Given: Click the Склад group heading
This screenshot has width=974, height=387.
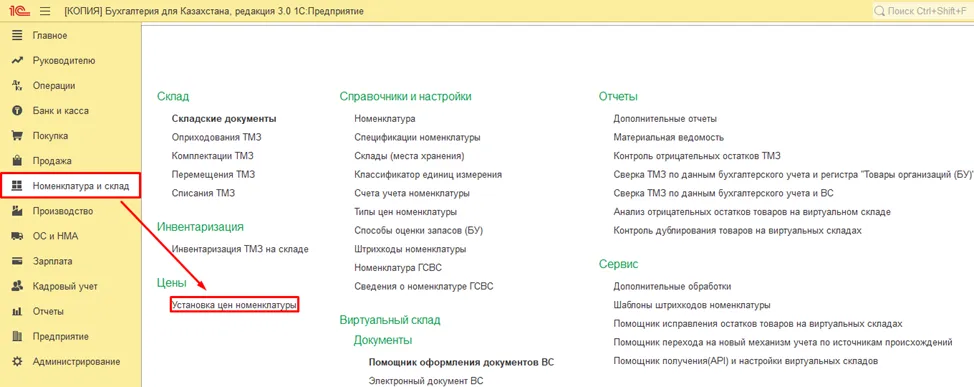Looking at the screenshot, I should [x=173, y=96].
